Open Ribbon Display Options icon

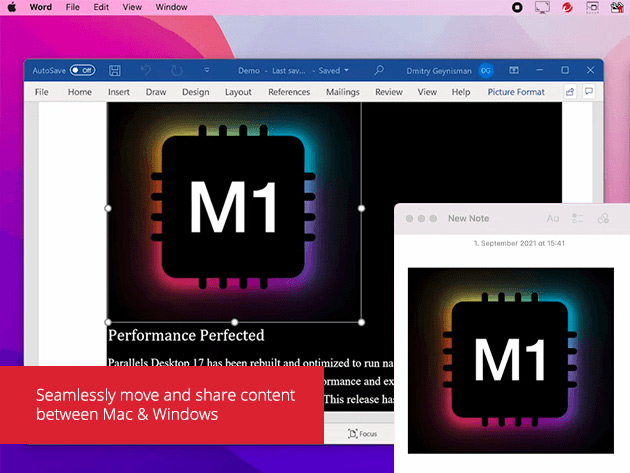coord(514,70)
